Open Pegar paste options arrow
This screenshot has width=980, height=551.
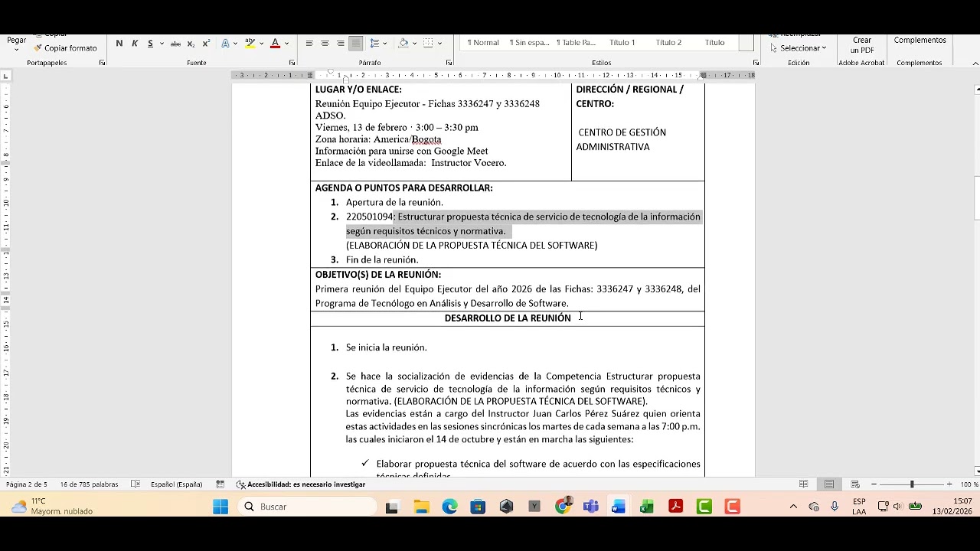coord(17,48)
